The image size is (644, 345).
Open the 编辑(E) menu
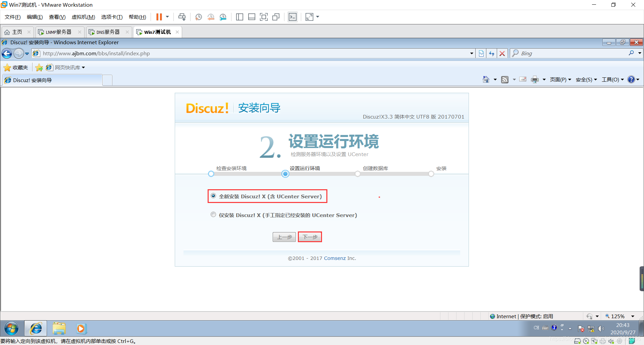click(35, 17)
